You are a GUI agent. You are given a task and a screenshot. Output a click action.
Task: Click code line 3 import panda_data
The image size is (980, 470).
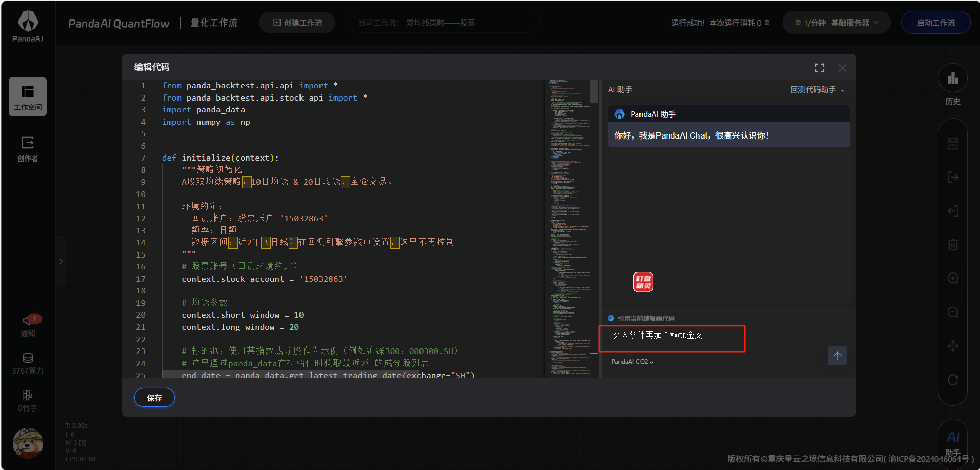(204, 110)
